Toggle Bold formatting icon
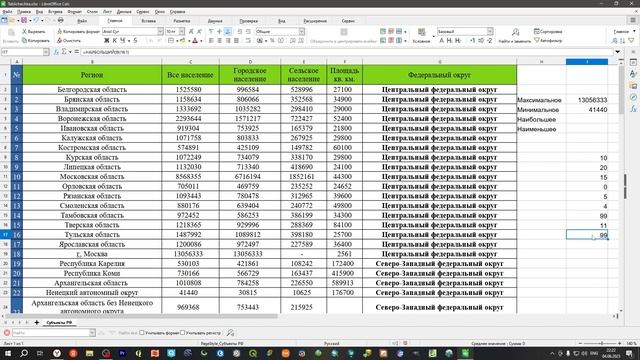Screen dimensions: 640x360 [x=107, y=40]
